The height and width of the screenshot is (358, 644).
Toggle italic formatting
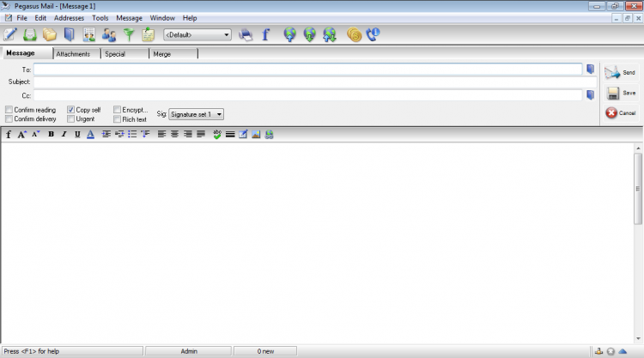point(64,134)
